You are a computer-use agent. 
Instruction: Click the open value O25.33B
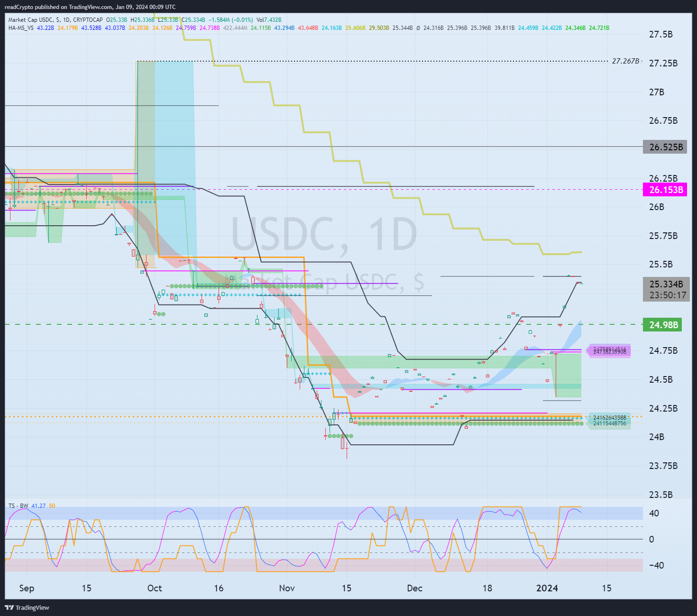click(117, 20)
